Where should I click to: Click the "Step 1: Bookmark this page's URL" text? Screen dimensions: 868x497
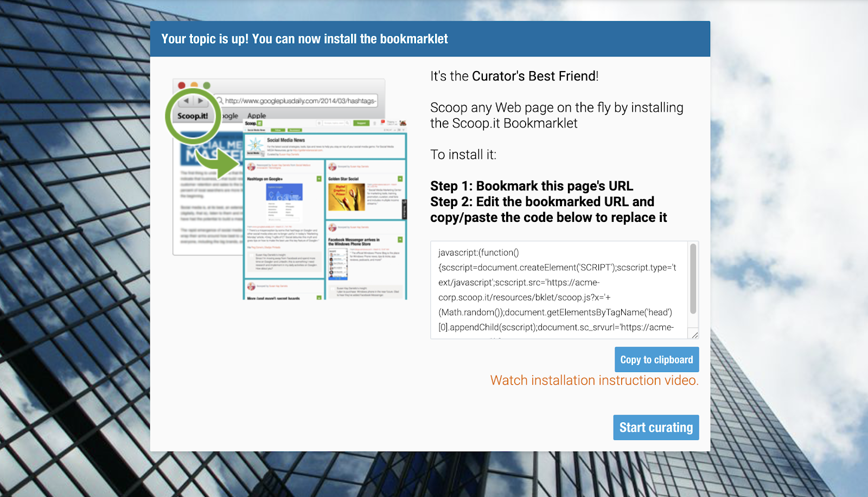coord(532,186)
